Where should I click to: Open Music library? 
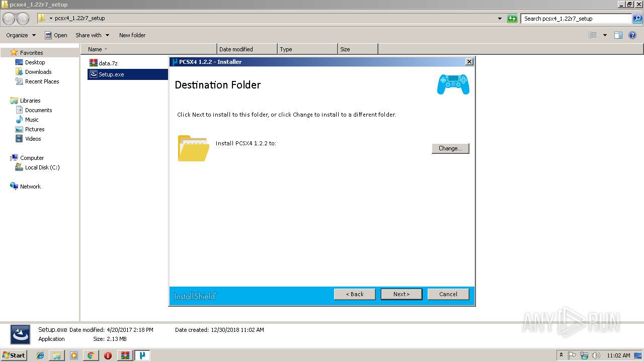click(x=32, y=120)
